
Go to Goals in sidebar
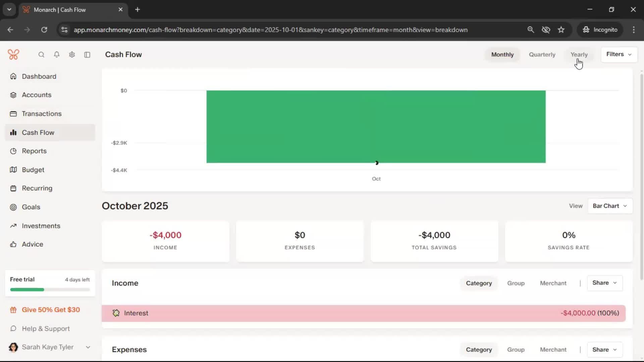coord(31,207)
